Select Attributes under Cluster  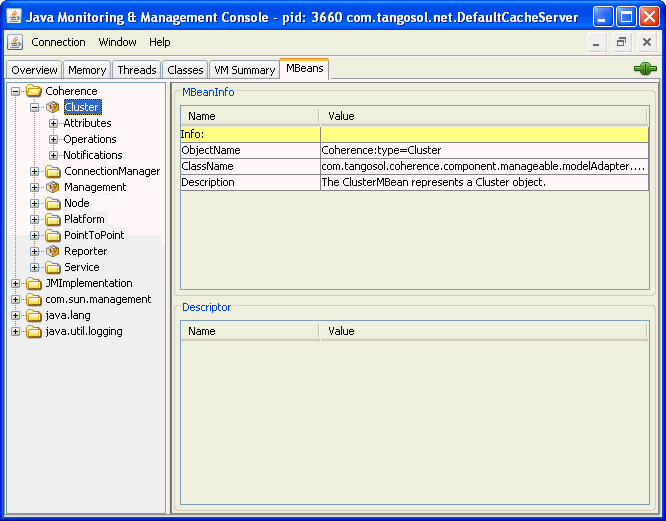tap(87, 123)
